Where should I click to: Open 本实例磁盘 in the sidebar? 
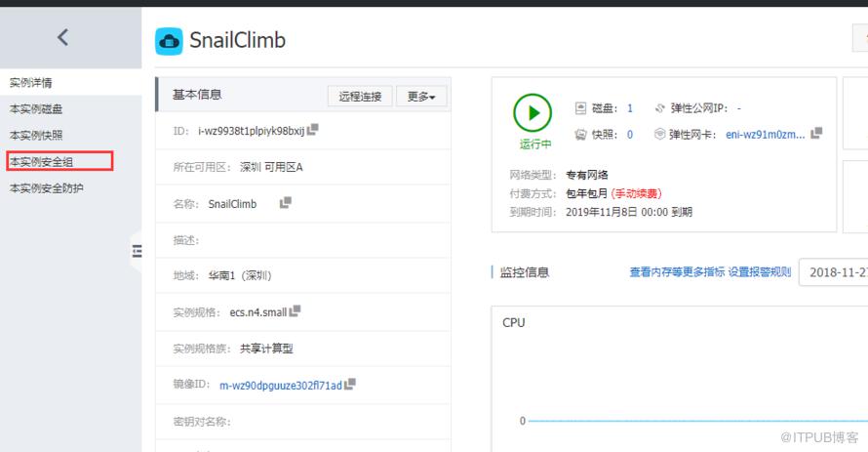36,109
